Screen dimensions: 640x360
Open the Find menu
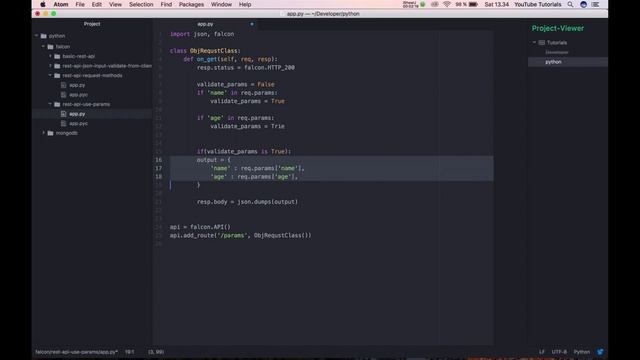(166, 4)
